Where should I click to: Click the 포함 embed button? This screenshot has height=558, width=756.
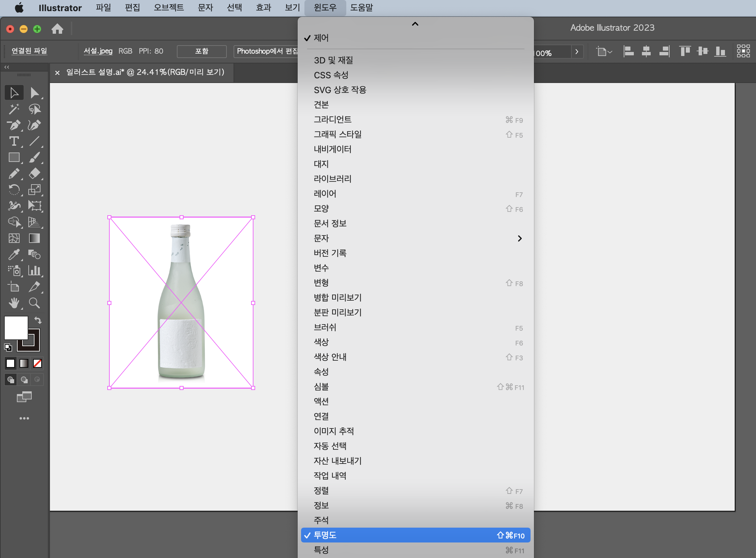(201, 51)
